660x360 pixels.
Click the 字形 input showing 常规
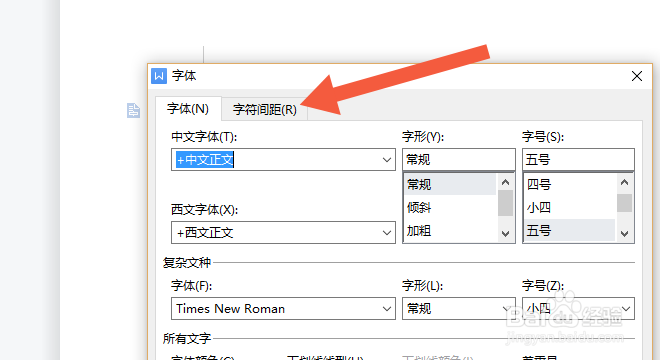pos(458,160)
